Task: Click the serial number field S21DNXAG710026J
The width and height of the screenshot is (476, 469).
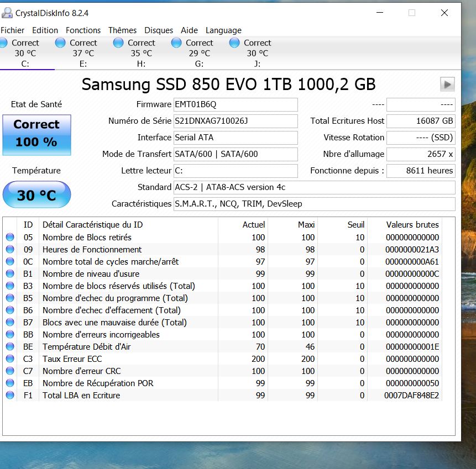Action: point(236,121)
